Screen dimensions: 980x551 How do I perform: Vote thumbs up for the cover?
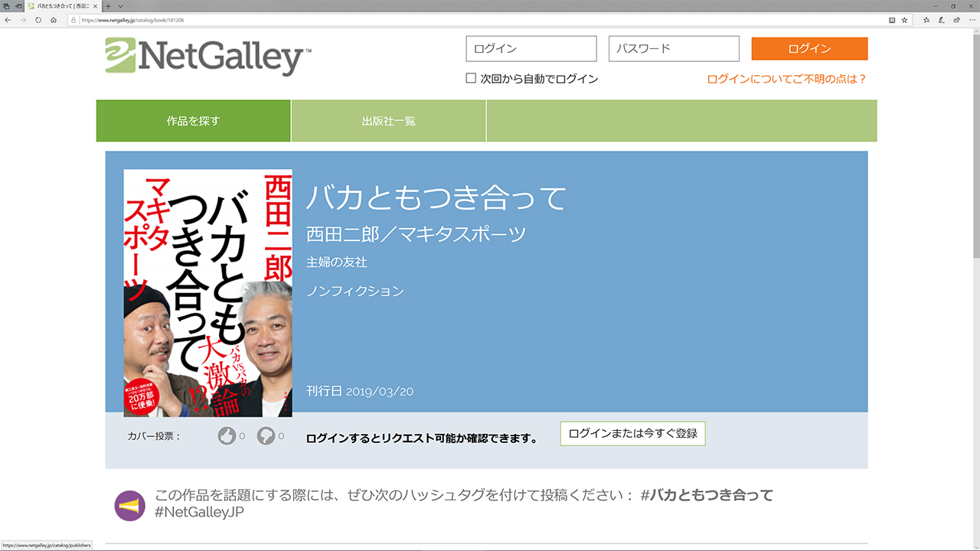click(x=227, y=436)
